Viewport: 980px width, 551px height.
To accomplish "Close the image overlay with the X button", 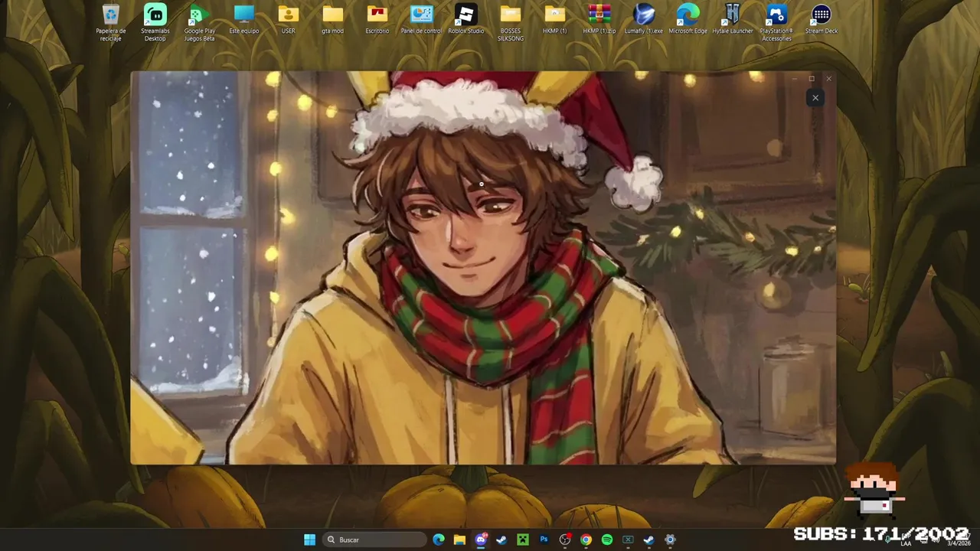I will tap(815, 98).
